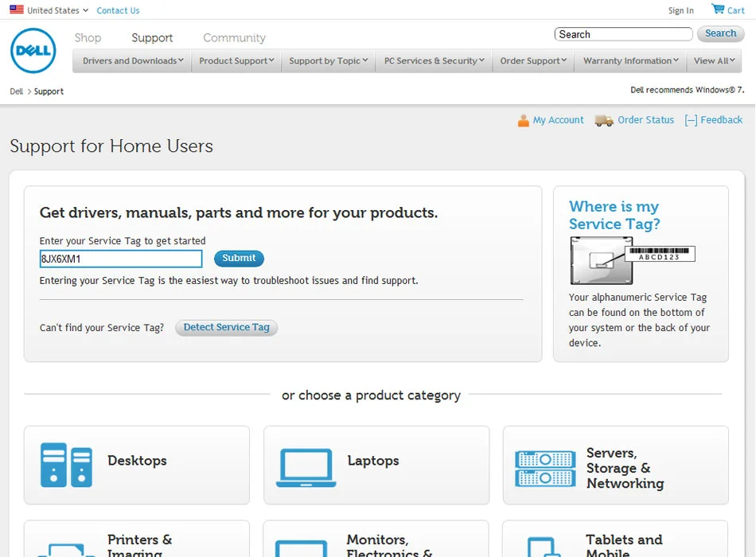Select the Laptops icon
The image size is (756, 557).
(x=306, y=467)
